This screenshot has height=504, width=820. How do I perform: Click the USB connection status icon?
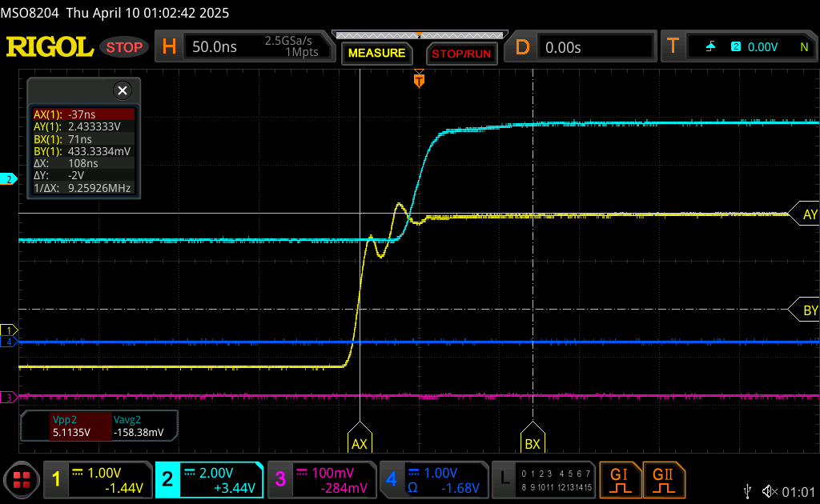(747, 490)
